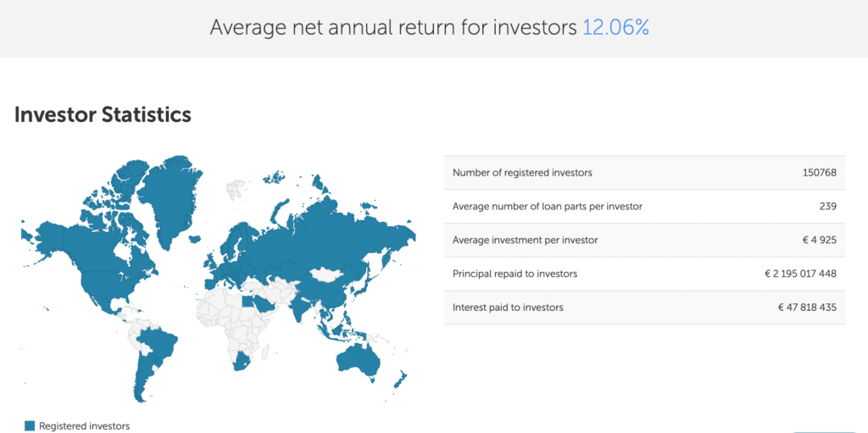Click the € 47 818 435 interest value
The height and width of the screenshot is (433, 868).
[x=807, y=307]
